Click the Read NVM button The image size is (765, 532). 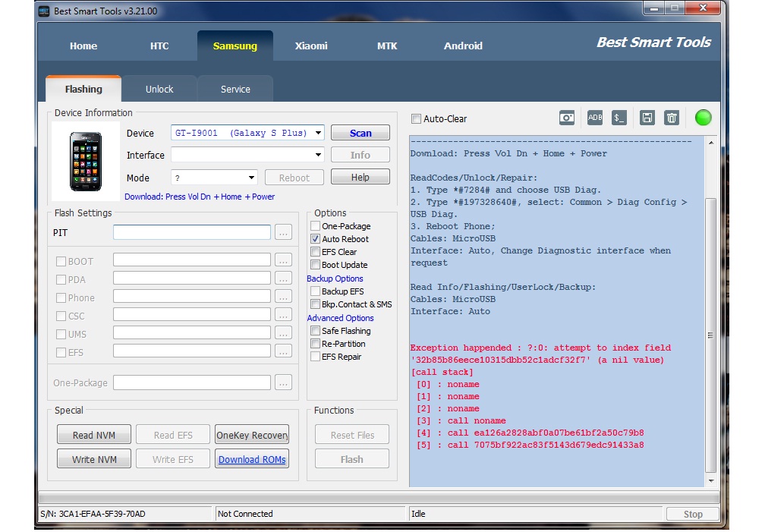pos(94,435)
